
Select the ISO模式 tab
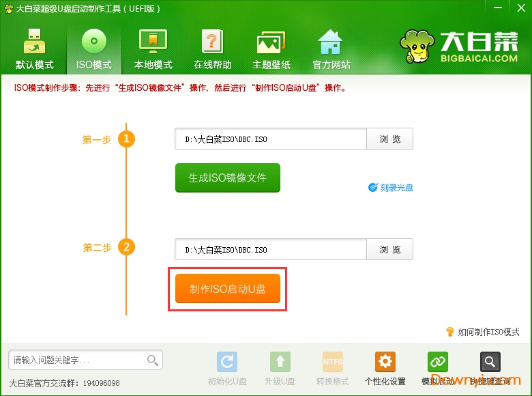click(94, 49)
